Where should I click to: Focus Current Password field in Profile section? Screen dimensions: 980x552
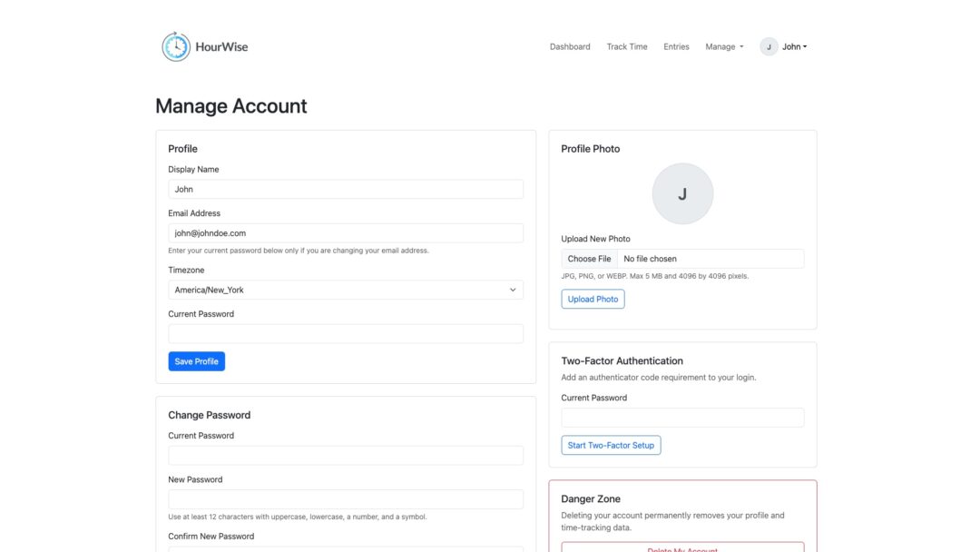click(x=346, y=334)
